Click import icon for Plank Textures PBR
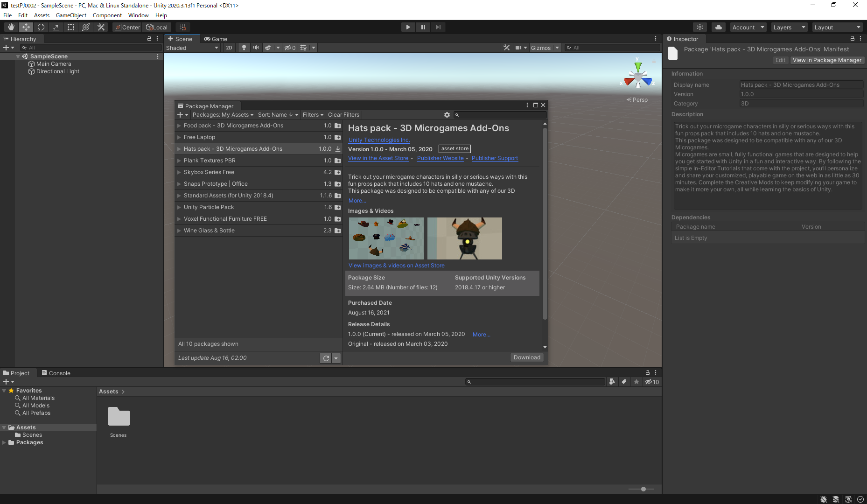The width and height of the screenshot is (867, 504). pos(338,161)
